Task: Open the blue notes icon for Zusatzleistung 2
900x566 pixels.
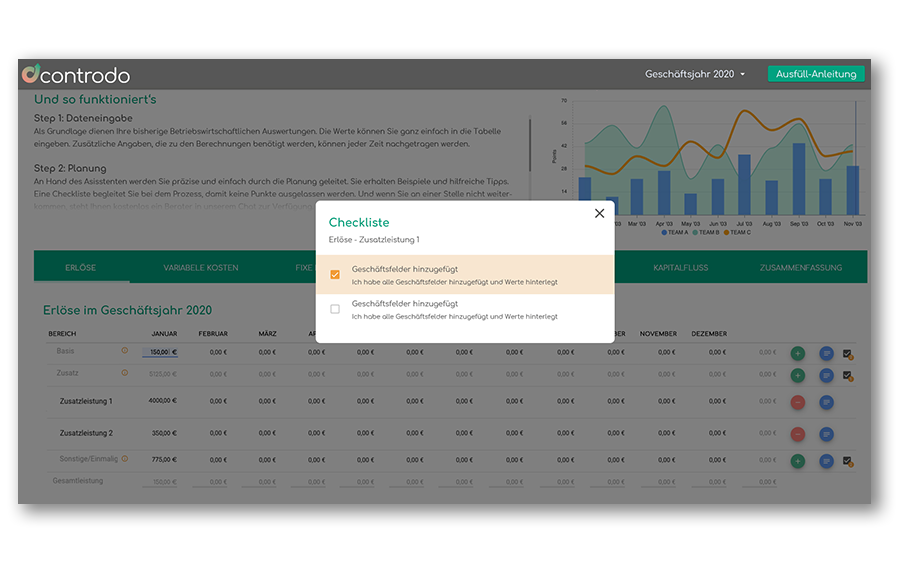Action: (x=826, y=434)
